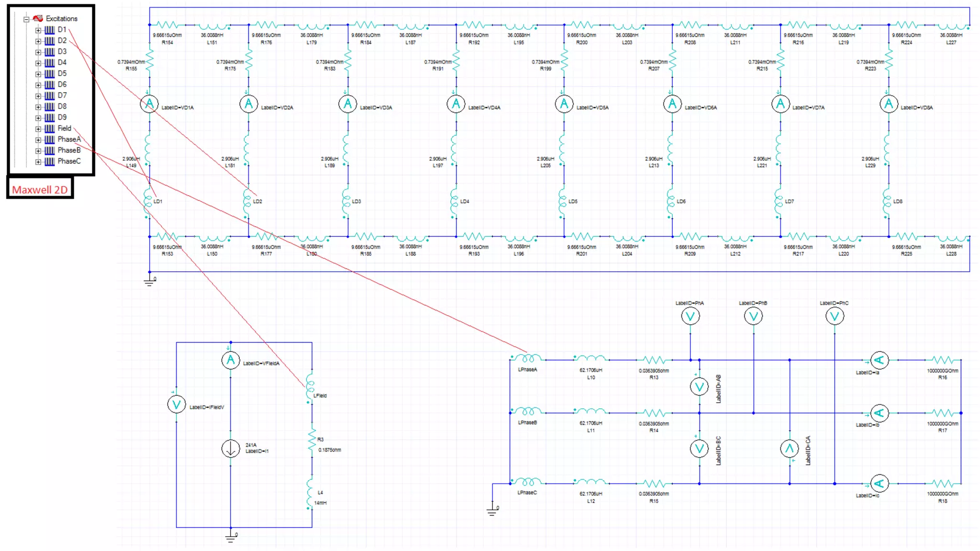Click the Excitations folder icon

coord(38,19)
